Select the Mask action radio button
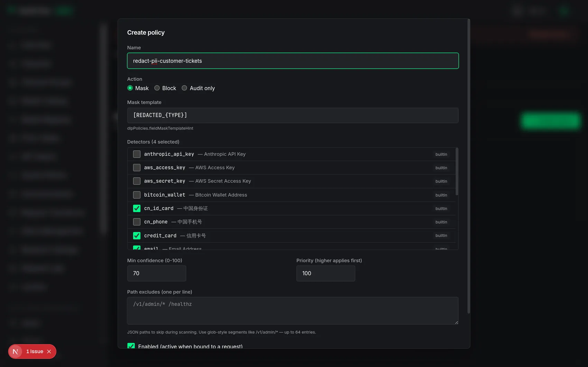Screen dimensions: 588x367 [130, 88]
